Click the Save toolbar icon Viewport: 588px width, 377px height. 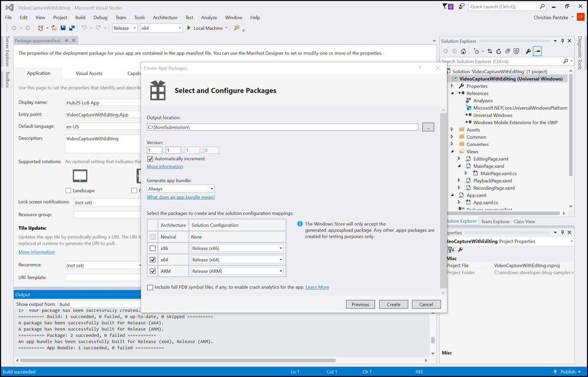click(x=63, y=28)
